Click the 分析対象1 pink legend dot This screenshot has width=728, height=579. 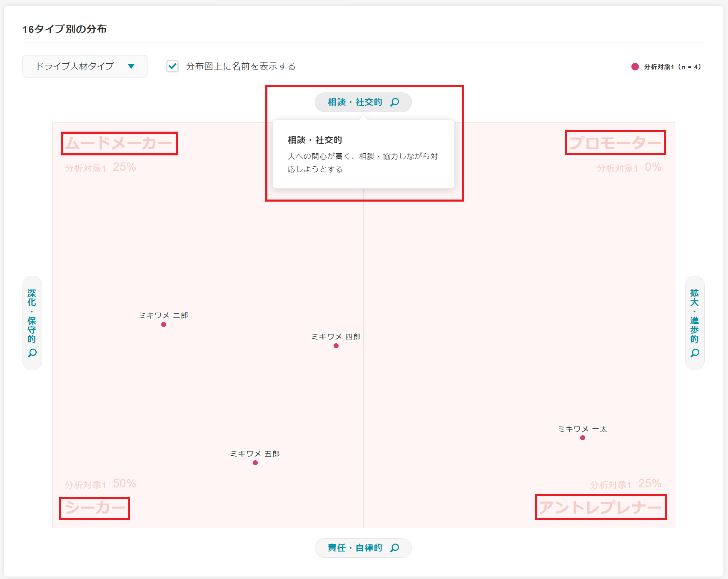coord(635,67)
